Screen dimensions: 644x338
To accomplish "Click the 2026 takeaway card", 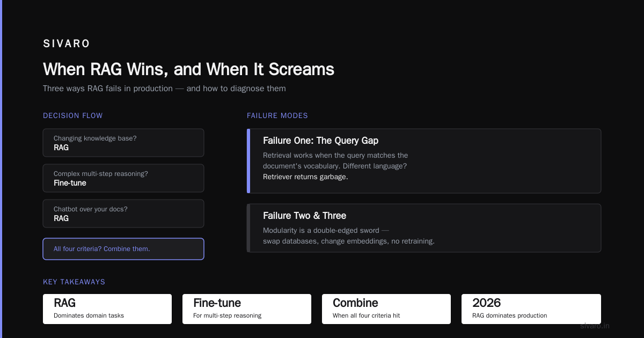I will [x=531, y=309].
